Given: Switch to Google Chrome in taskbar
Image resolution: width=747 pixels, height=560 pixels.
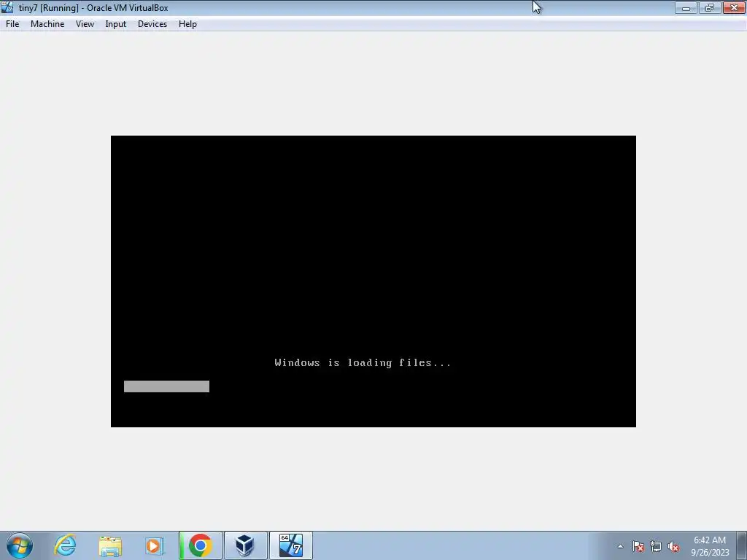Looking at the screenshot, I should 200,545.
